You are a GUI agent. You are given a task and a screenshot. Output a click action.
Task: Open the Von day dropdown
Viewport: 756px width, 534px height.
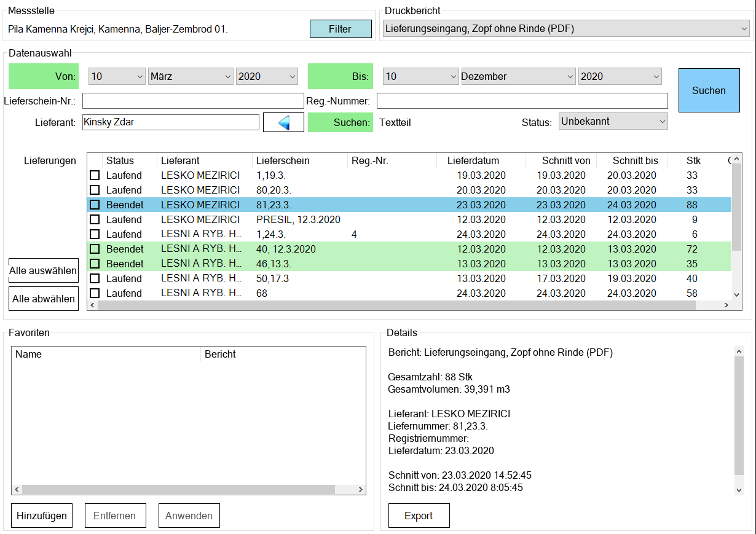117,76
